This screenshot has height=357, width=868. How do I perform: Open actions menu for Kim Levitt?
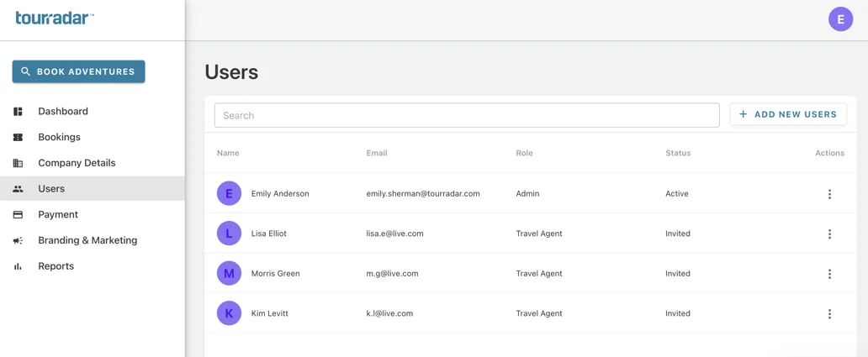pos(829,314)
